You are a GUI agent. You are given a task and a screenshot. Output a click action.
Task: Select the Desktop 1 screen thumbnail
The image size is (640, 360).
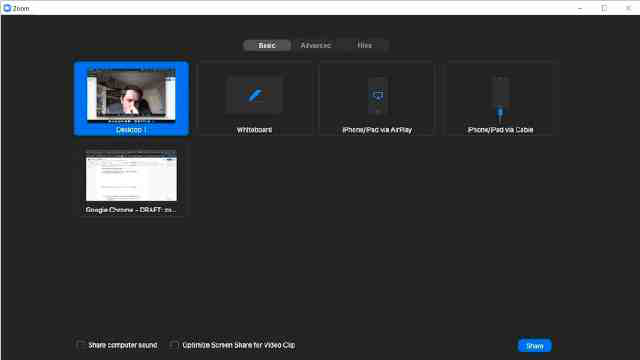click(x=131, y=96)
